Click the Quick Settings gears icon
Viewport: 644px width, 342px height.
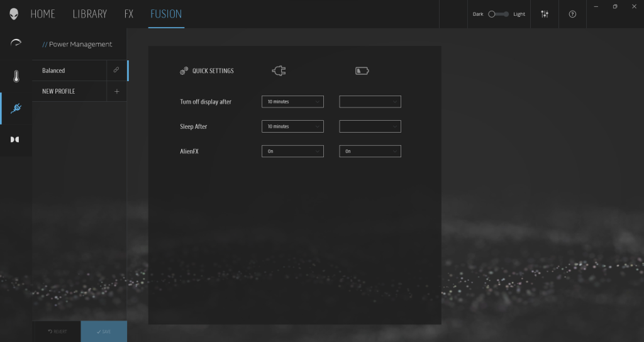[x=184, y=70]
